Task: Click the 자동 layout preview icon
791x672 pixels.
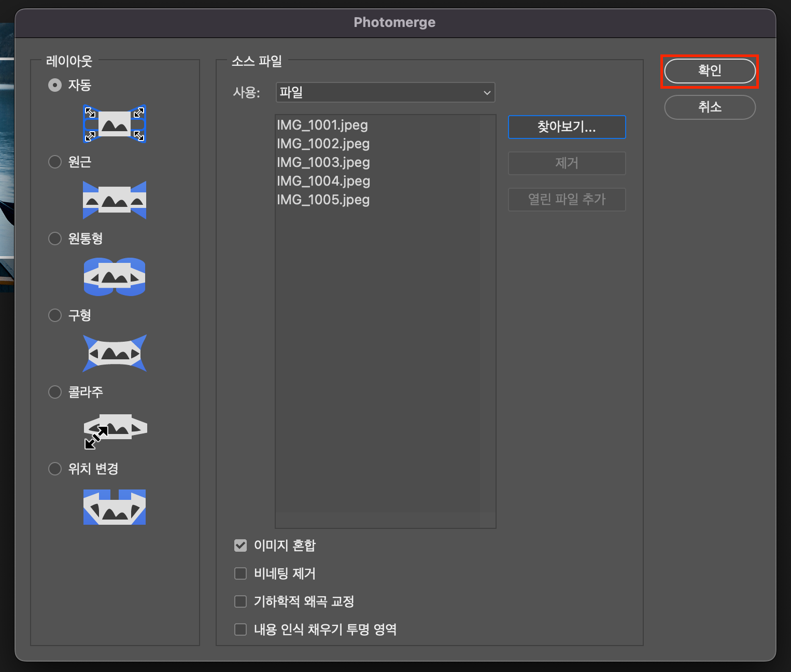Action: [115, 124]
